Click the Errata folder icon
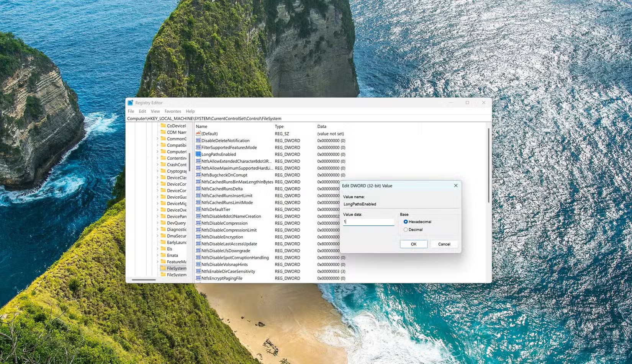Image resolution: width=632 pixels, height=364 pixels. pos(164,255)
